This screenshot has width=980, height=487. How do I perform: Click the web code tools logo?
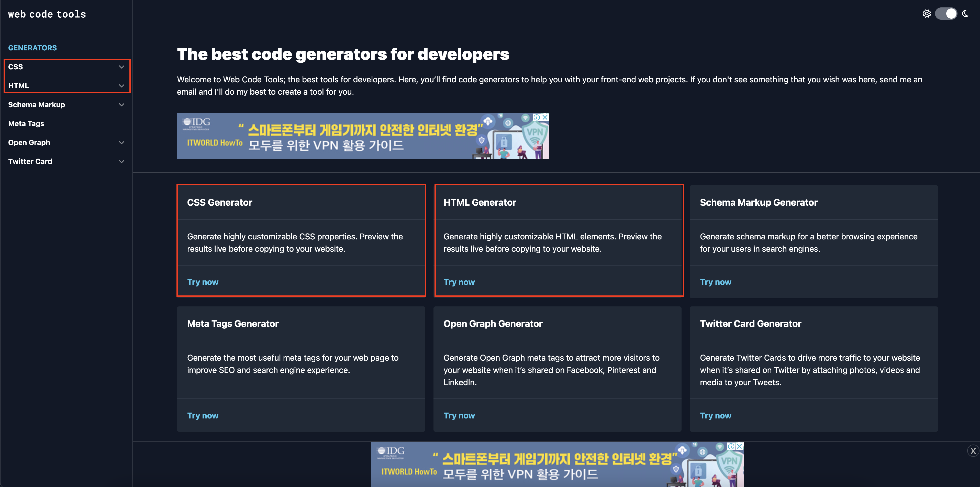click(x=47, y=15)
